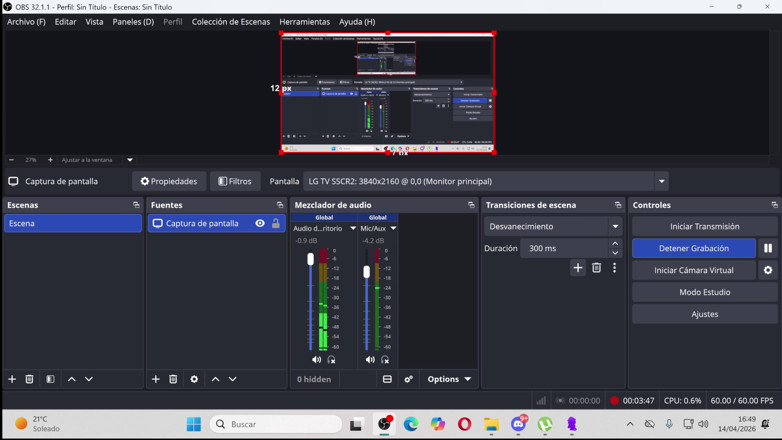Screen dimensions: 782x440
Task: Open the mixer Options dropdown
Action: click(x=449, y=379)
